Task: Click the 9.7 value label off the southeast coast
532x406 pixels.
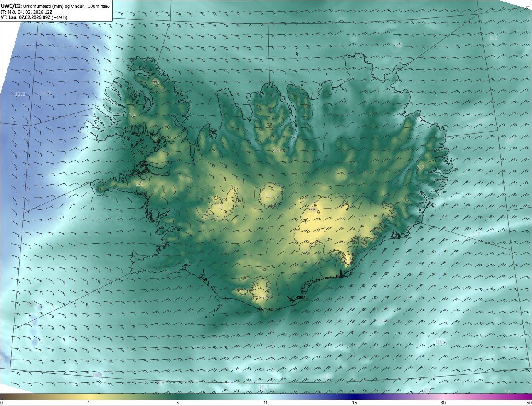Action: 476,235
